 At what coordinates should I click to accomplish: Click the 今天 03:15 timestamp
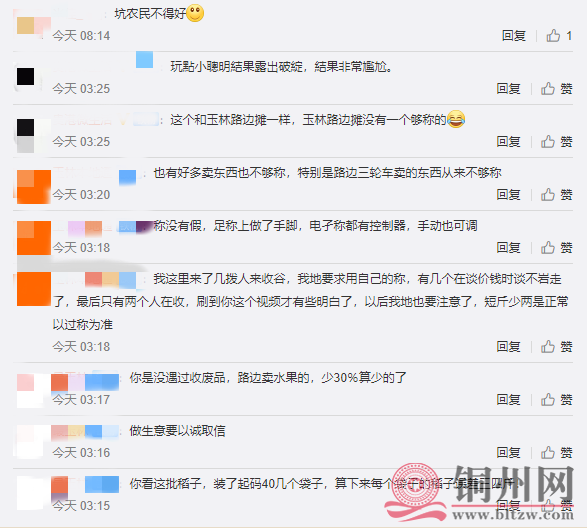click(x=81, y=506)
